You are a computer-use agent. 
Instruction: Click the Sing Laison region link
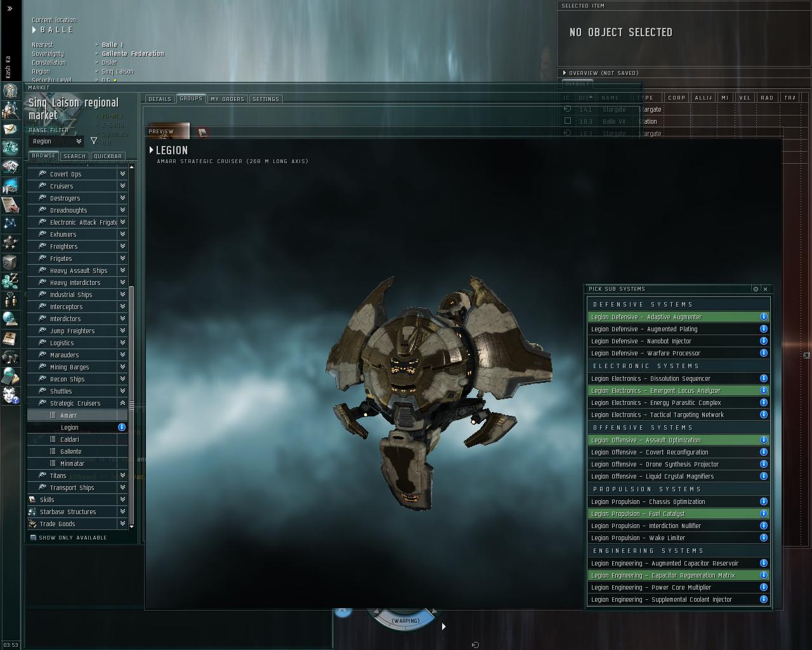click(118, 72)
